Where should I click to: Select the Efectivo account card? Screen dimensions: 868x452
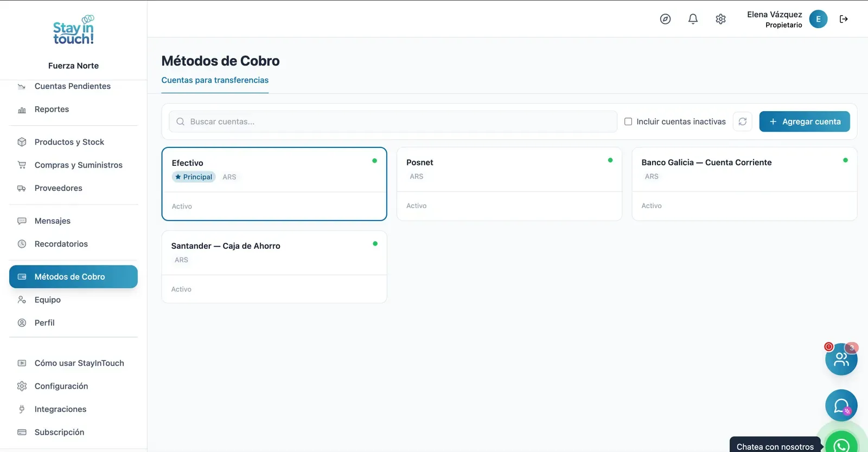pyautogui.click(x=274, y=184)
